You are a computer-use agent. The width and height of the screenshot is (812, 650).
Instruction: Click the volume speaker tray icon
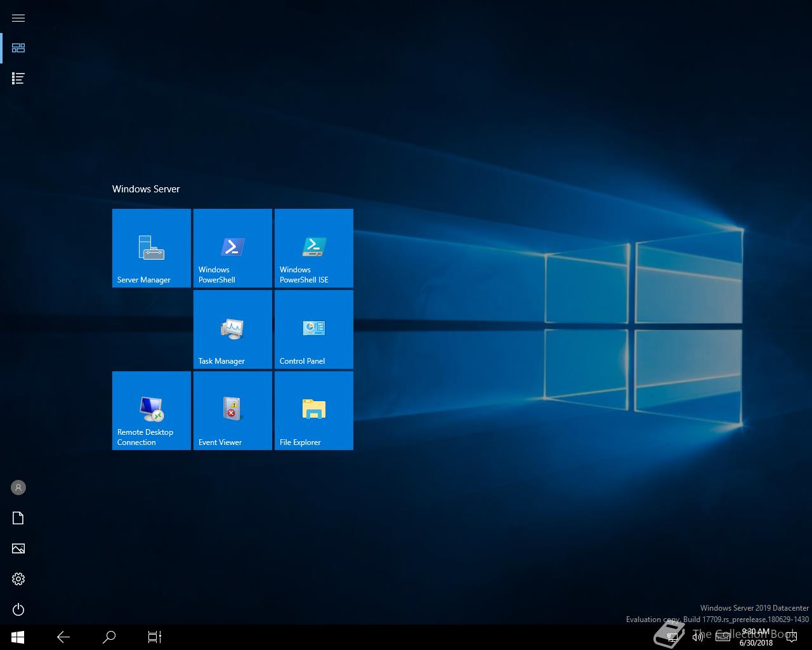698,637
